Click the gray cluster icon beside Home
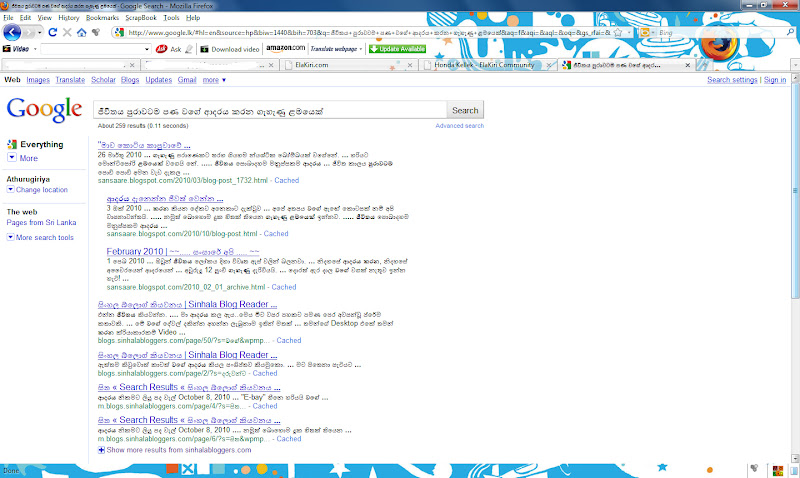This screenshot has height=478, width=800. 95,32
